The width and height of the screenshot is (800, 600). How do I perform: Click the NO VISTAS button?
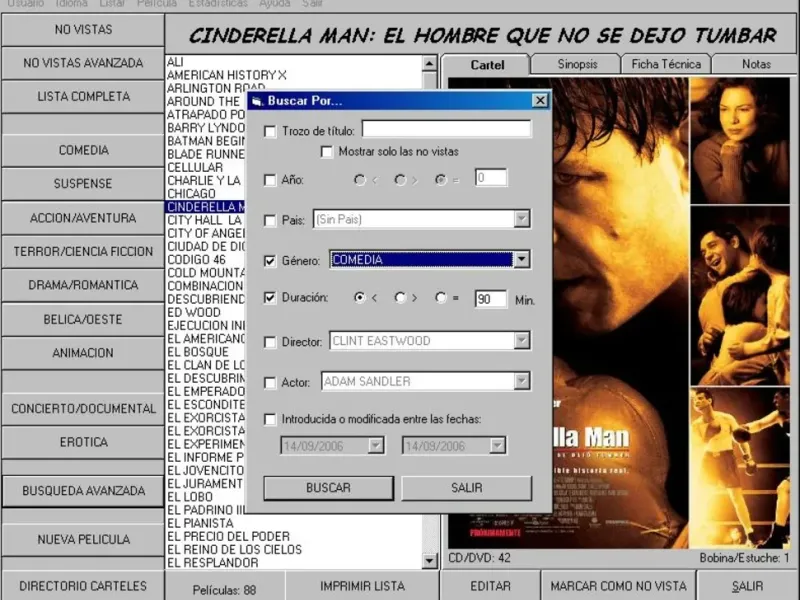point(83,30)
